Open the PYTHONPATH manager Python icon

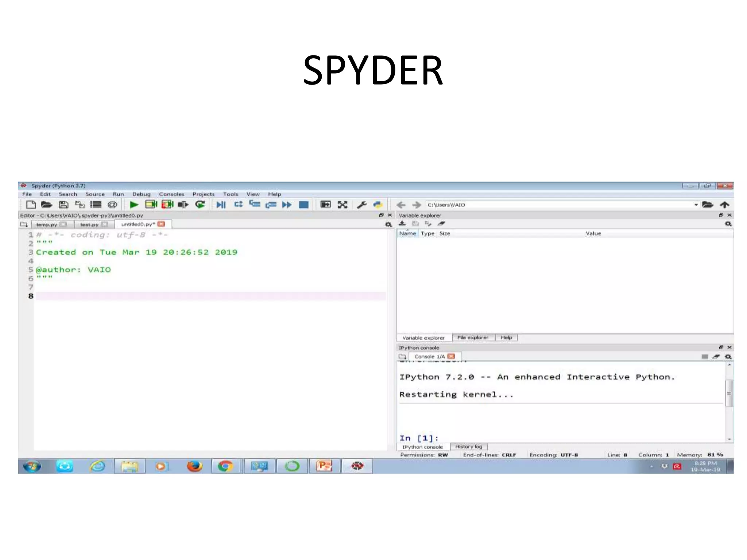click(x=378, y=205)
